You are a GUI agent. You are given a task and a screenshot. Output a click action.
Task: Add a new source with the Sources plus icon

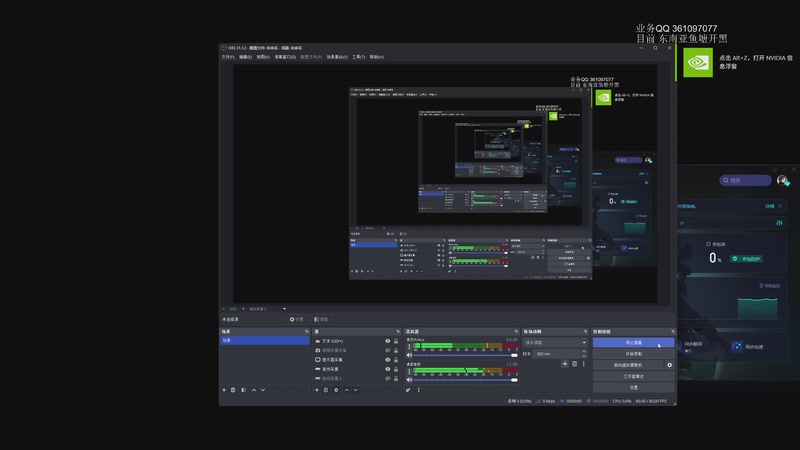point(317,390)
